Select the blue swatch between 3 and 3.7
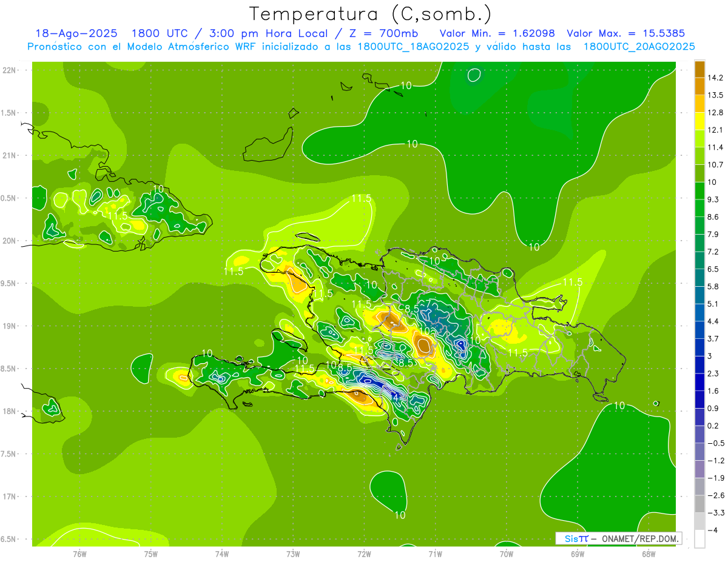The height and width of the screenshot is (562, 728). click(x=699, y=347)
